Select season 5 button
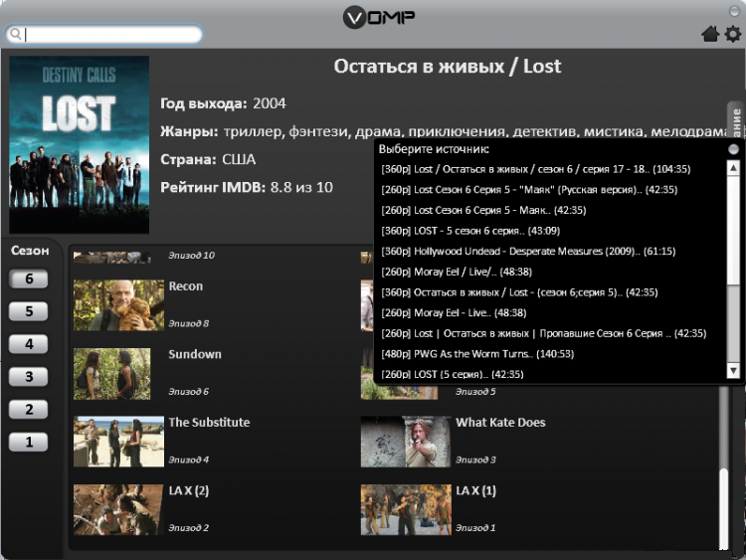Image resolution: width=746 pixels, height=560 pixels. click(x=29, y=311)
